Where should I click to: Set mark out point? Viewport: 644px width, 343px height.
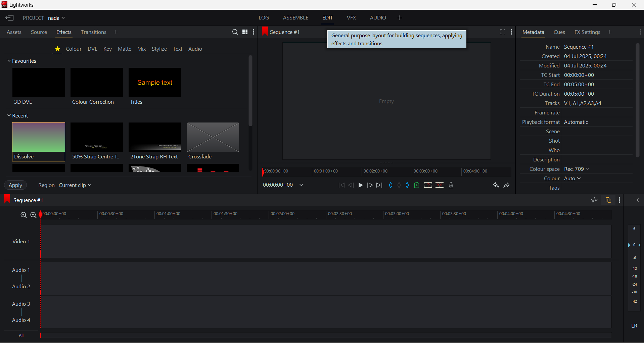pyautogui.click(x=407, y=185)
